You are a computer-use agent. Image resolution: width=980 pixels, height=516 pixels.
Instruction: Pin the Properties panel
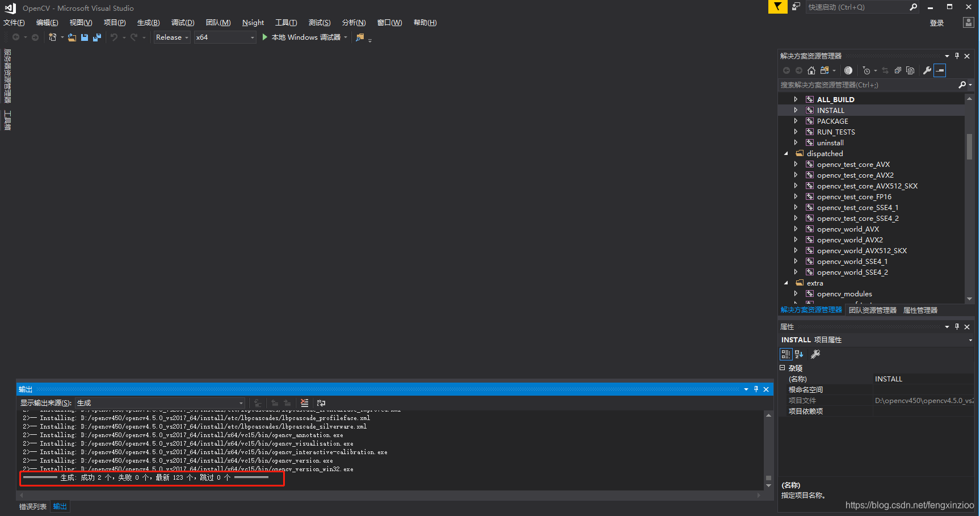[x=957, y=326]
